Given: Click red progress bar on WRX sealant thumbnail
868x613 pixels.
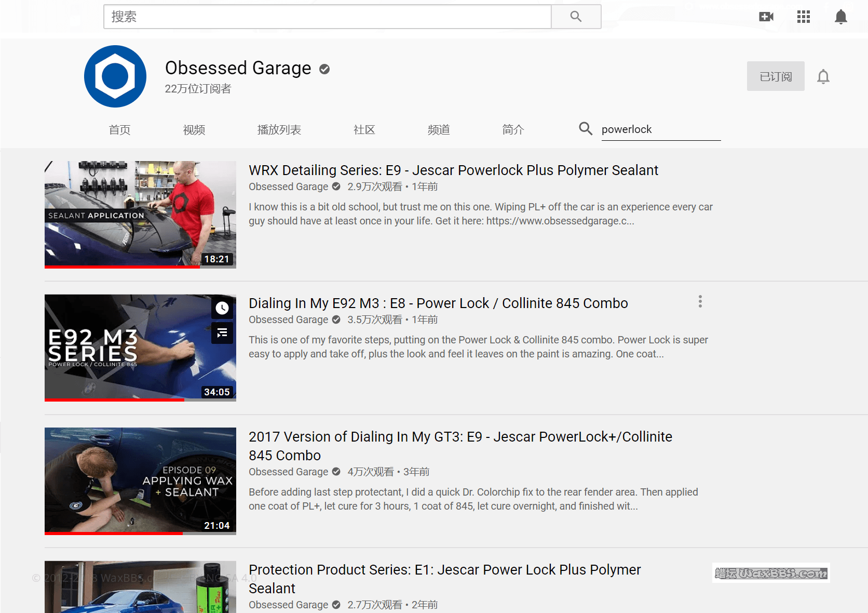Looking at the screenshot, I should (122, 267).
